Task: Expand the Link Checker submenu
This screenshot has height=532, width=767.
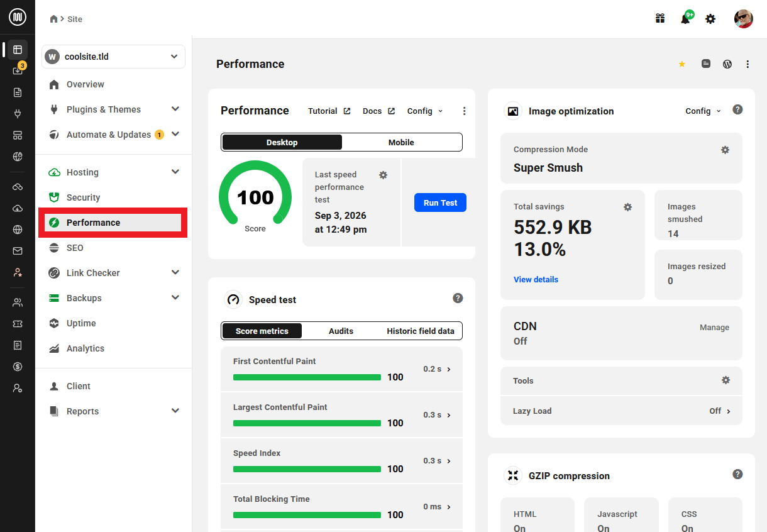Action: (x=175, y=273)
